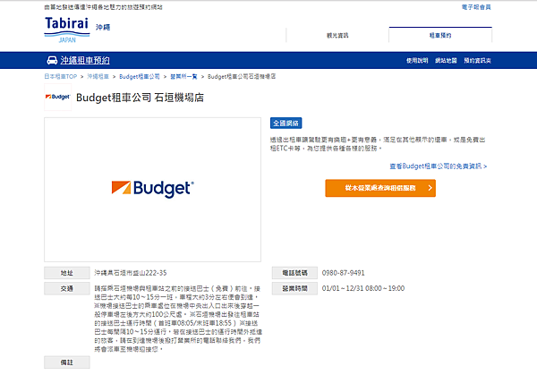Click the 備註 label
The height and width of the screenshot is (392, 537).
coord(67,362)
